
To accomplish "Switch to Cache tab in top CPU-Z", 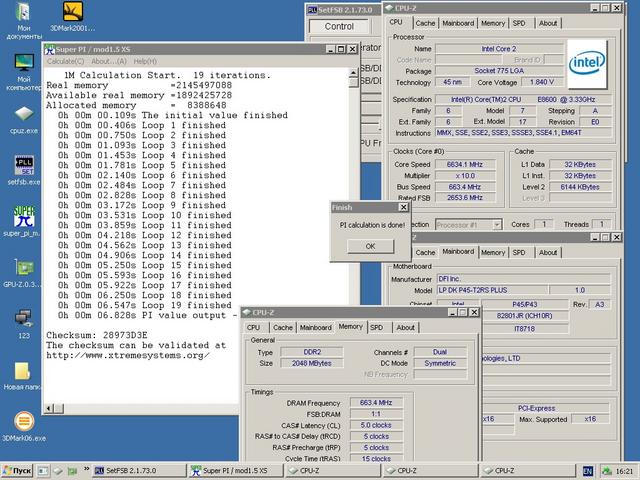I will point(425,23).
